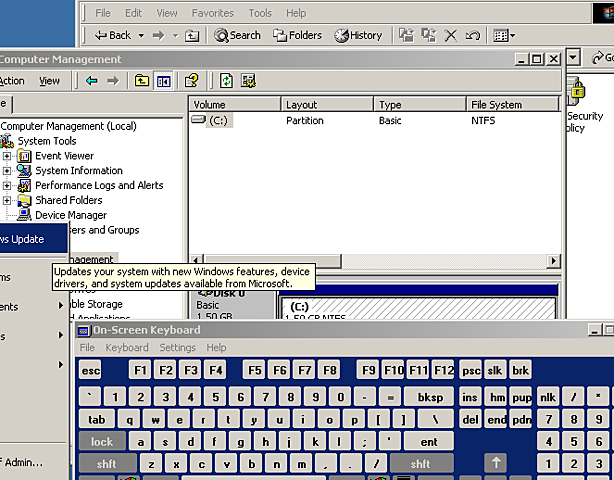Viewport: 614px width, 480px height.
Task: Click the Move To icon in Explorer toolbar
Action: (406, 35)
